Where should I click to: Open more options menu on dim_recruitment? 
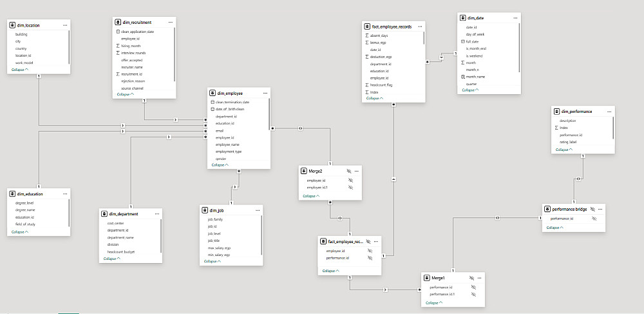coord(171,22)
